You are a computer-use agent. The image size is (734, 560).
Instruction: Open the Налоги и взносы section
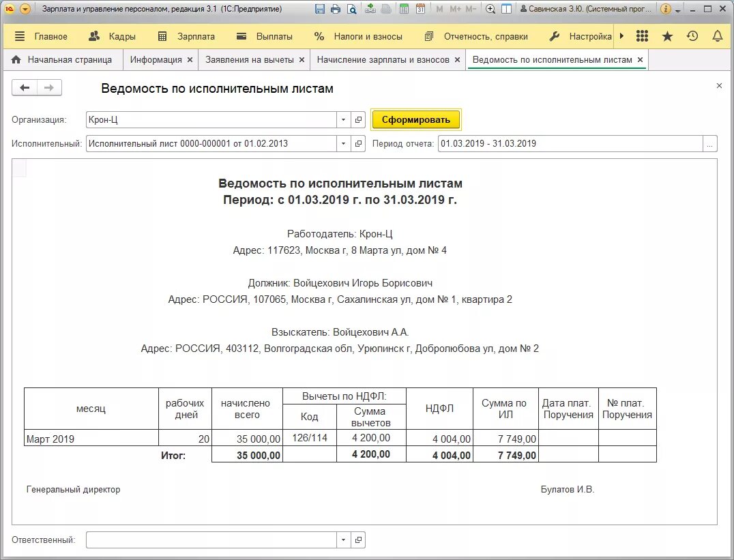point(358,37)
